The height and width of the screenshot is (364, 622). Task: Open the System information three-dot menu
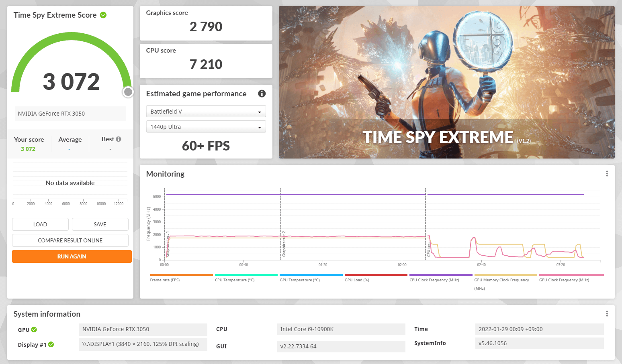coord(607,314)
